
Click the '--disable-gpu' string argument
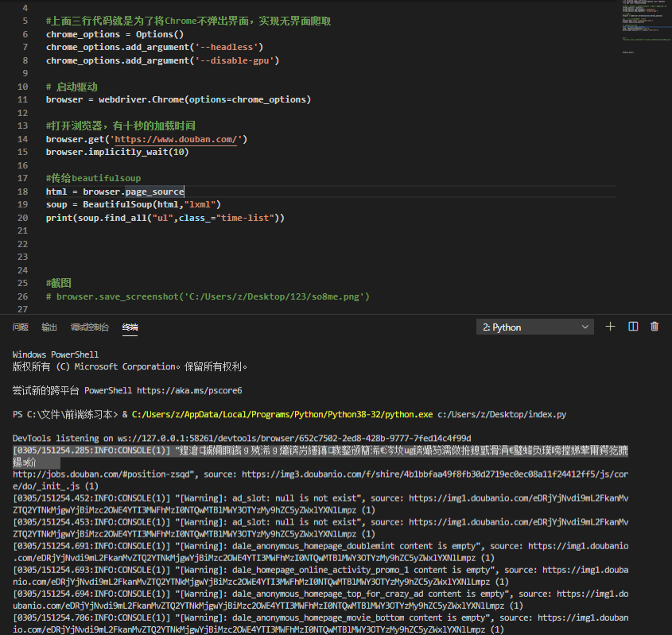coord(235,60)
